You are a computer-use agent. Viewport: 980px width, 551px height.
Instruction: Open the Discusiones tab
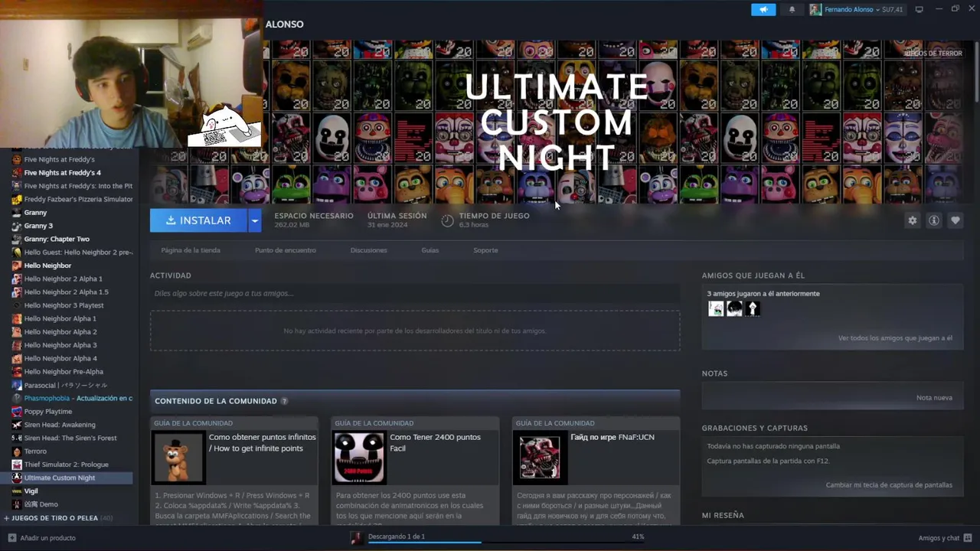(x=368, y=250)
